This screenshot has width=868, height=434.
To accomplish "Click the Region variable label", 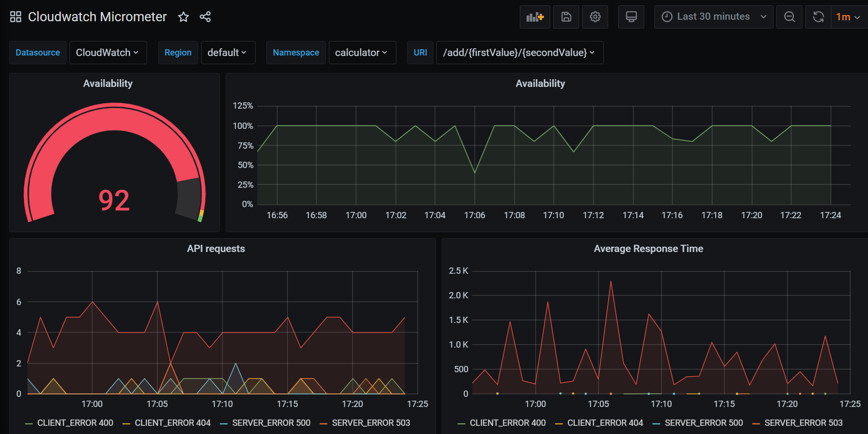I will coord(178,53).
